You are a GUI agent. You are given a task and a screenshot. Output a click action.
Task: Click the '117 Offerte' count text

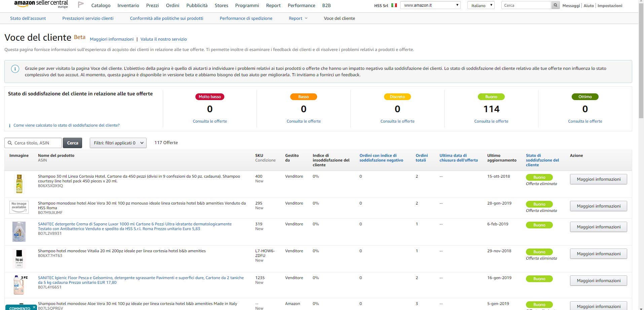pos(166,143)
